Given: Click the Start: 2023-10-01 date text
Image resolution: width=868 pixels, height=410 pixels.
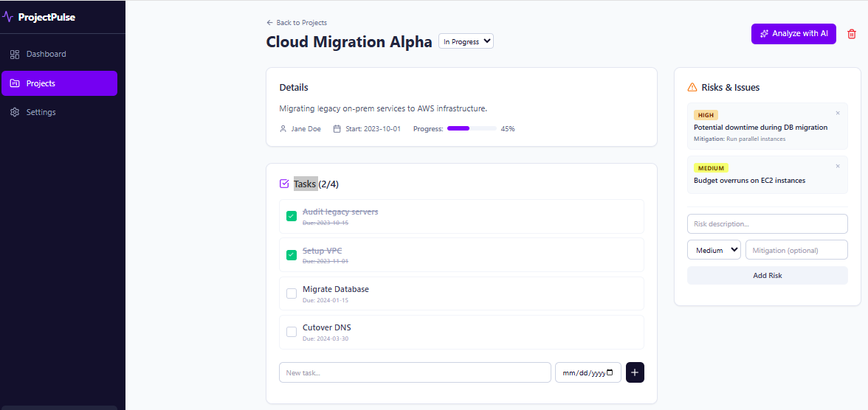Looking at the screenshot, I should tap(373, 129).
